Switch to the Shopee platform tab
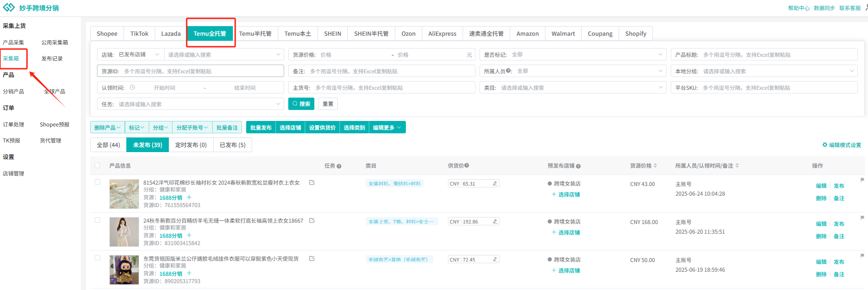868x290 pixels. point(107,33)
